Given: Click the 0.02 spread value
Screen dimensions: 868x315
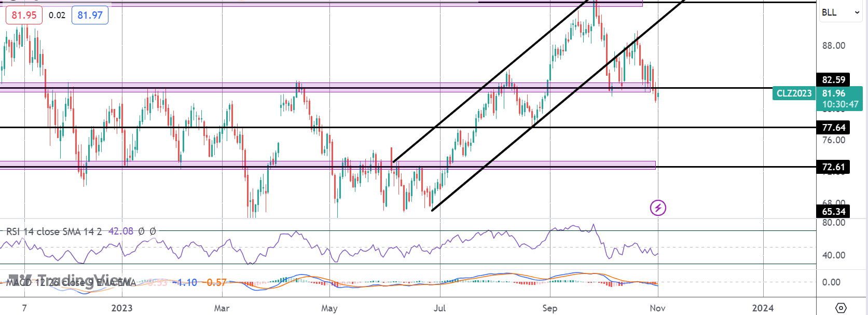Looking at the screenshot, I should (57, 15).
